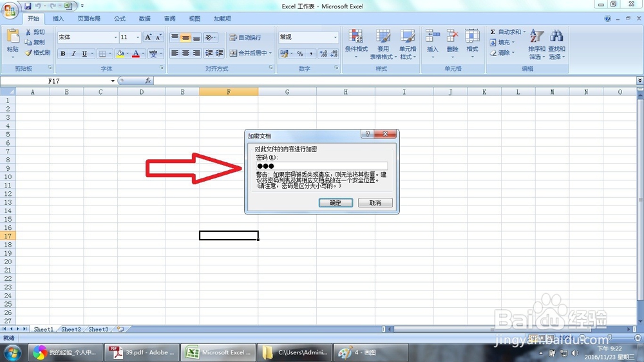Apply comma style
Image resolution: width=644 pixels, height=362 pixels.
point(311,53)
